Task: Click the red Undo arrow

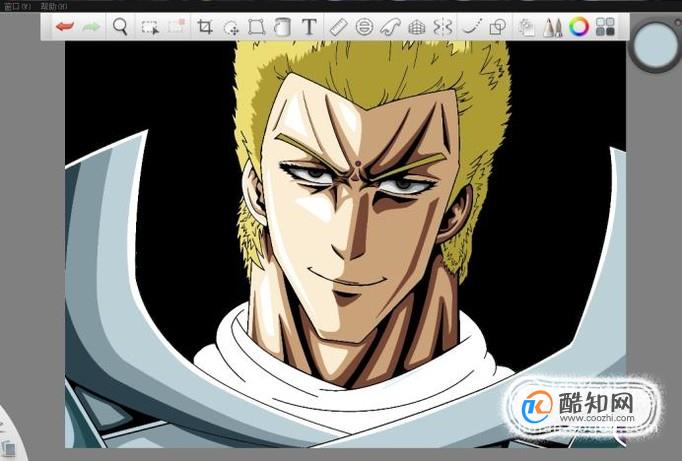Action: 65,27
